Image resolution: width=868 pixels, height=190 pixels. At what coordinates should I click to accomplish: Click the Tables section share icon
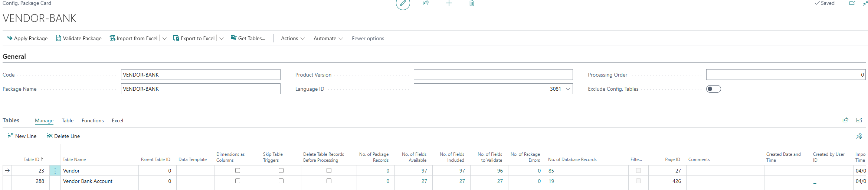[x=845, y=120]
